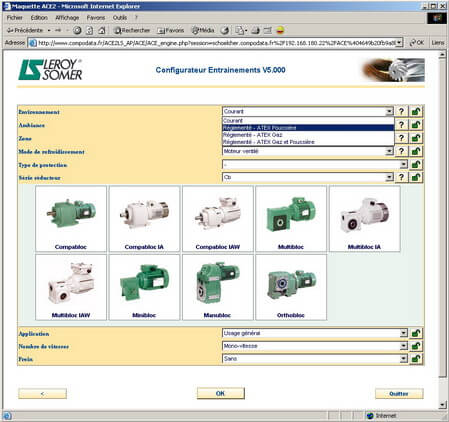Click the Liens links toolbar label
This screenshot has width=449, height=422.
pyautogui.click(x=437, y=43)
